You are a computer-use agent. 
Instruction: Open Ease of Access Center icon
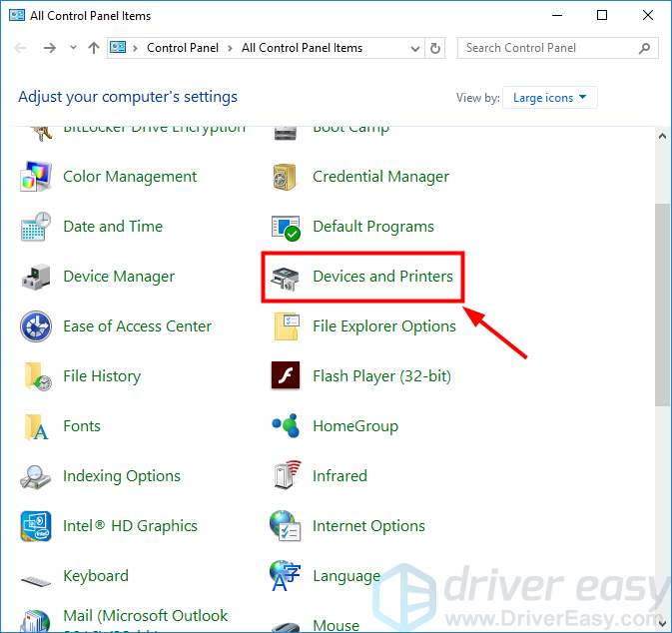[36, 326]
